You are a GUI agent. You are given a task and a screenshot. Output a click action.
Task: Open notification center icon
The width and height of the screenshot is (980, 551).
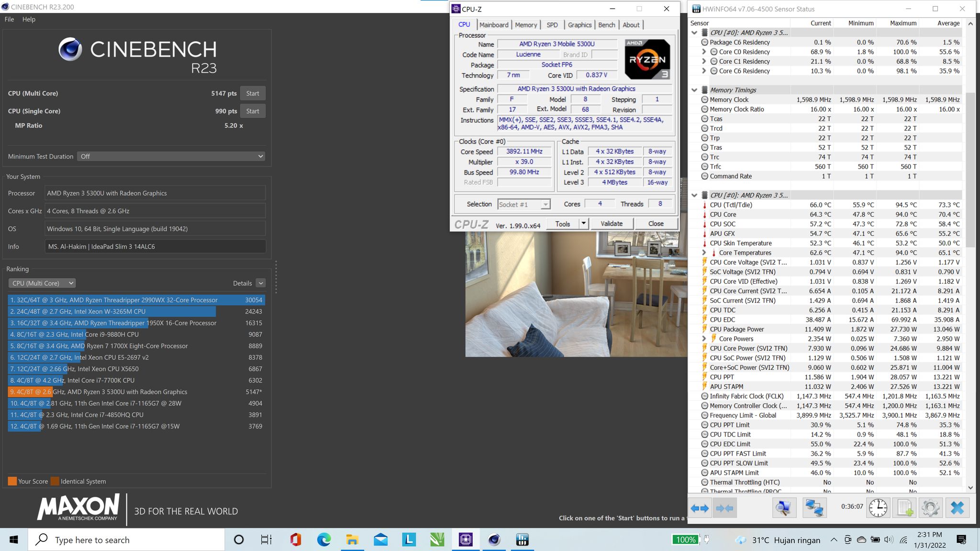tap(961, 540)
